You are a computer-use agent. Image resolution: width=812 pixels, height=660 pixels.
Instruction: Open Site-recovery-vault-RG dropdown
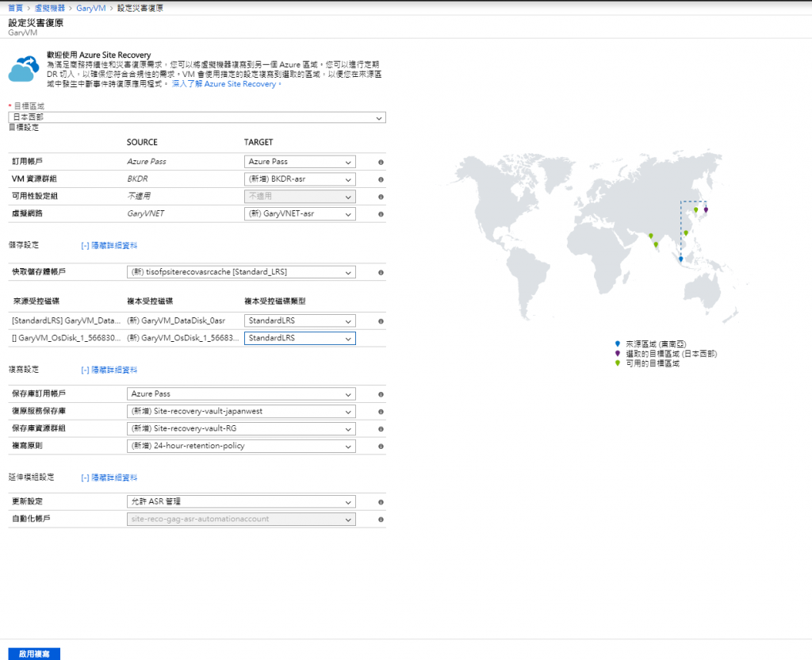(241, 429)
